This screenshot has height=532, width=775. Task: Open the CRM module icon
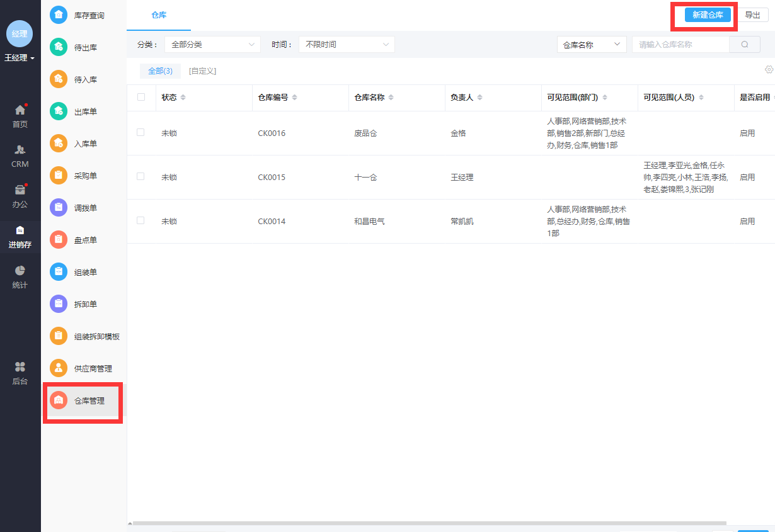click(x=20, y=150)
